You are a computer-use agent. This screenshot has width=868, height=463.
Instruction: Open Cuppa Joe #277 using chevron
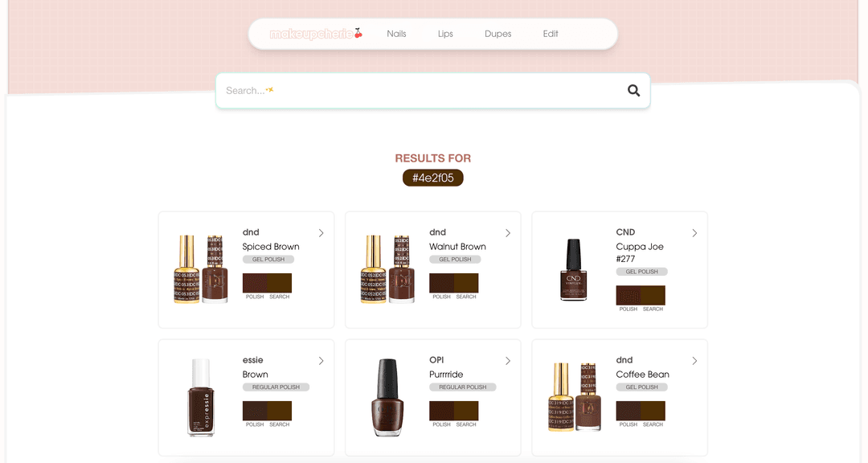[694, 233]
